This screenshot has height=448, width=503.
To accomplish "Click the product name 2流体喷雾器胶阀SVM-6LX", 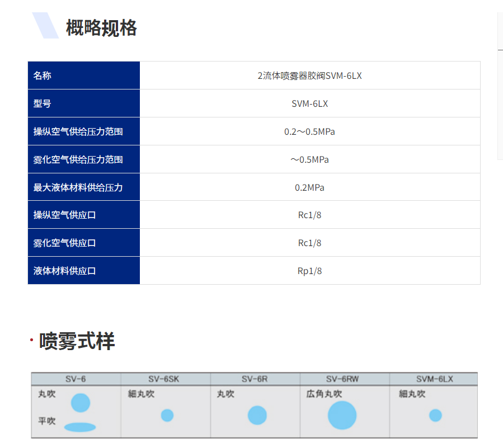I will [x=309, y=76].
